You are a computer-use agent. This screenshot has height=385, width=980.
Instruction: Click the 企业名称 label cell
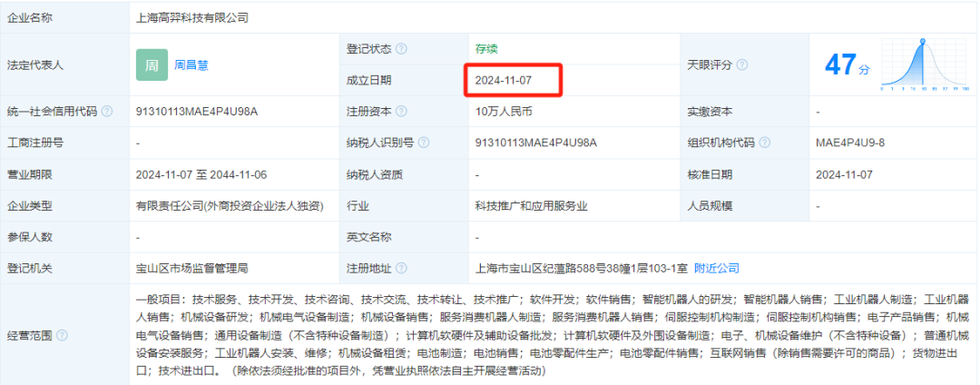64,18
